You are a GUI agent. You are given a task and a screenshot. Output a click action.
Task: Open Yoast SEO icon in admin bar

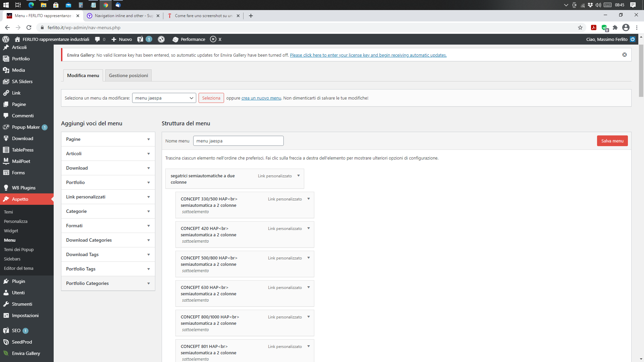click(x=140, y=39)
